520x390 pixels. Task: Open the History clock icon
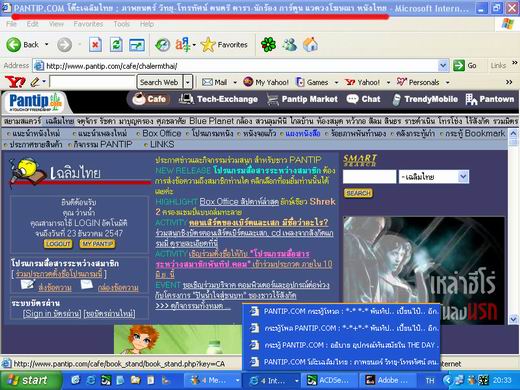point(163,45)
